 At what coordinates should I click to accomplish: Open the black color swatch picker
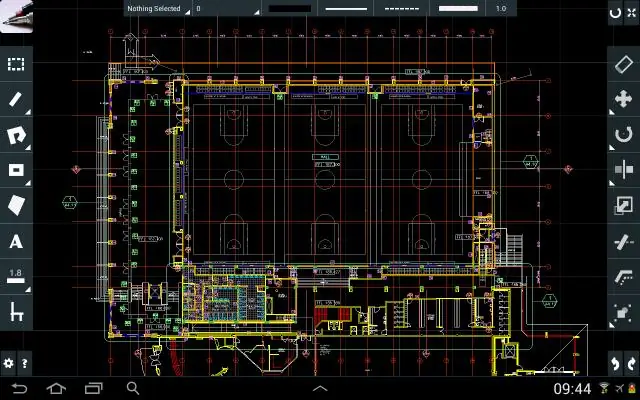(291, 9)
